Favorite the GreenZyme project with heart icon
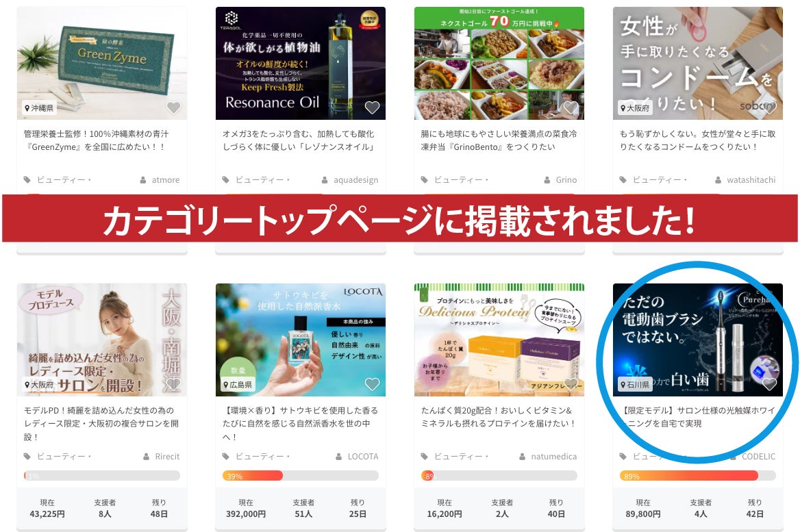The image size is (800, 532). click(x=173, y=107)
